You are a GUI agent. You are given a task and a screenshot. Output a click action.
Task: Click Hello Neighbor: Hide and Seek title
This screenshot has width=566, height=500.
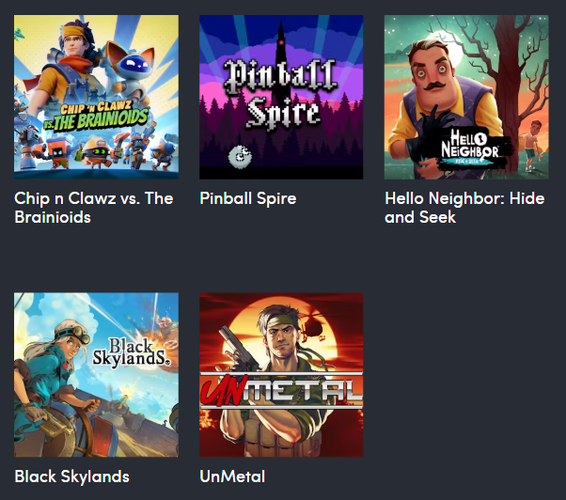coord(465,208)
